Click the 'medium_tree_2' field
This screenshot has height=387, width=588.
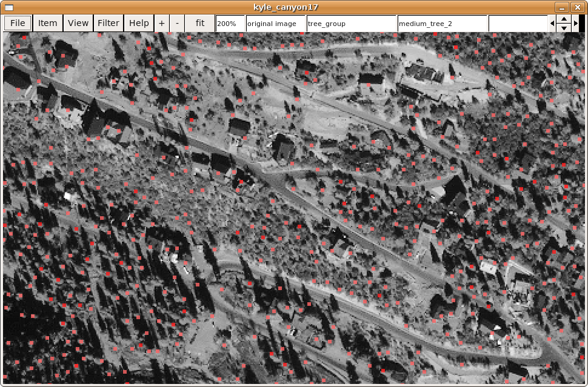(442, 24)
